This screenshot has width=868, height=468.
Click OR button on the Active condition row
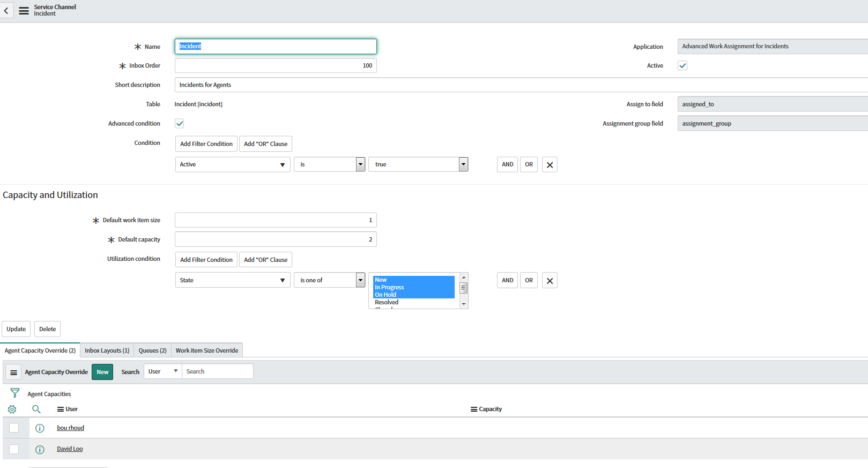click(x=529, y=164)
